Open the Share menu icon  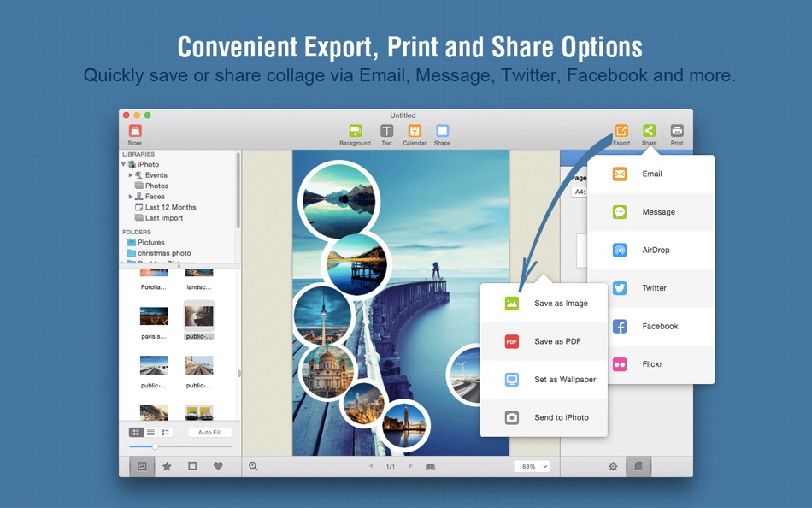click(649, 131)
